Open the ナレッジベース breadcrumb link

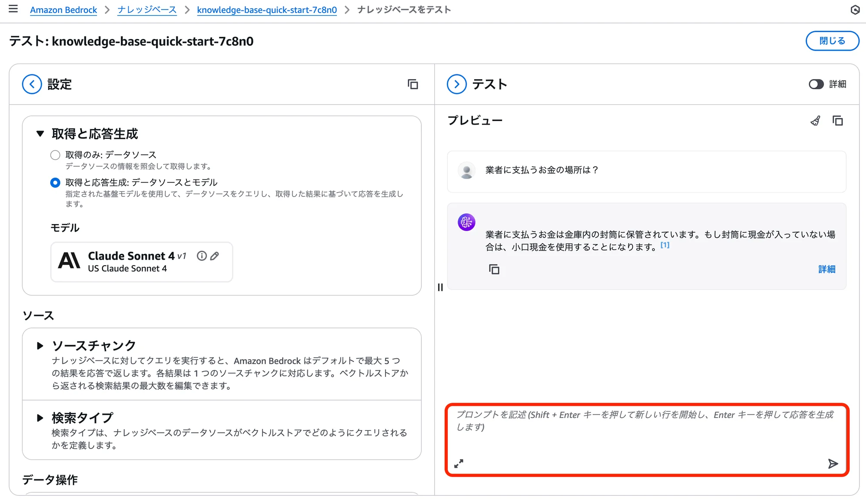(x=147, y=10)
